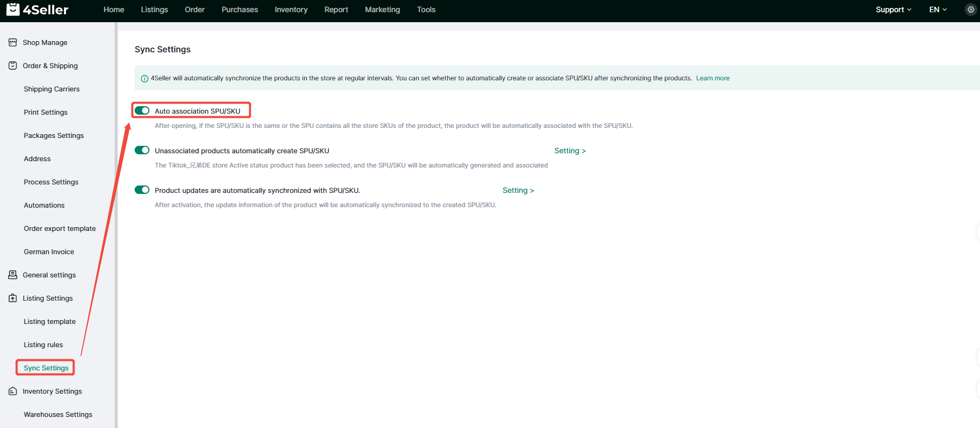Click the sidebar vertical scrollbar

point(116,225)
